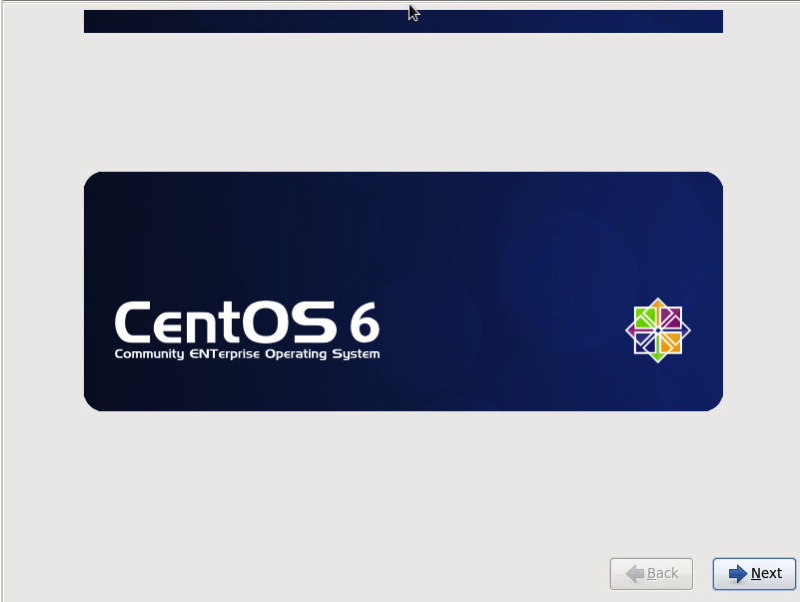Click the purple left arrow tip of logo
This screenshot has height=602, width=800.
[629, 330]
